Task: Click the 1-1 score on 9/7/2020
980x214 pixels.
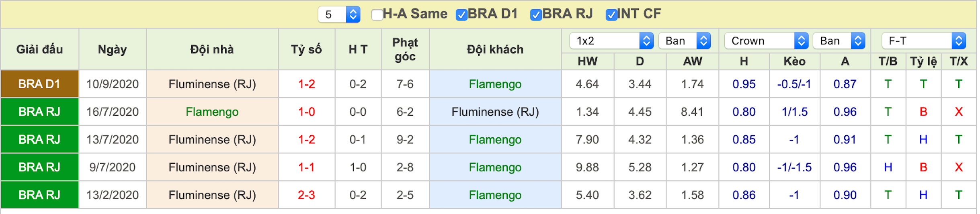Action: tap(306, 167)
